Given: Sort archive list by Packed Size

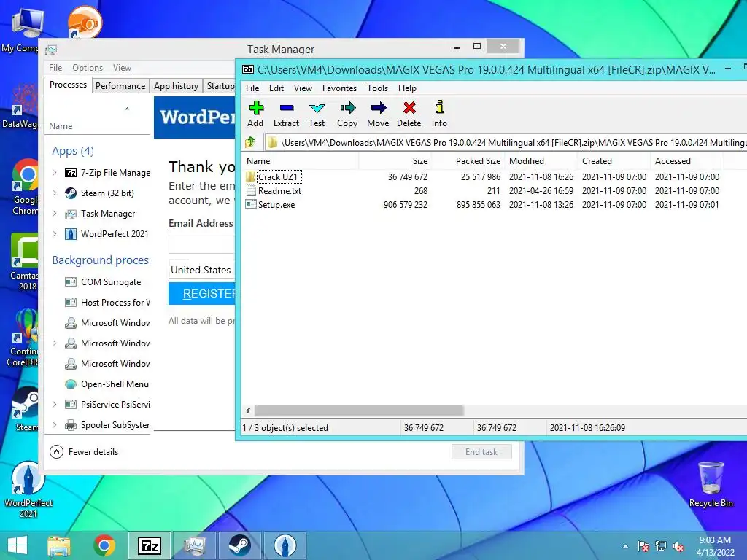Looking at the screenshot, I should (468, 161).
